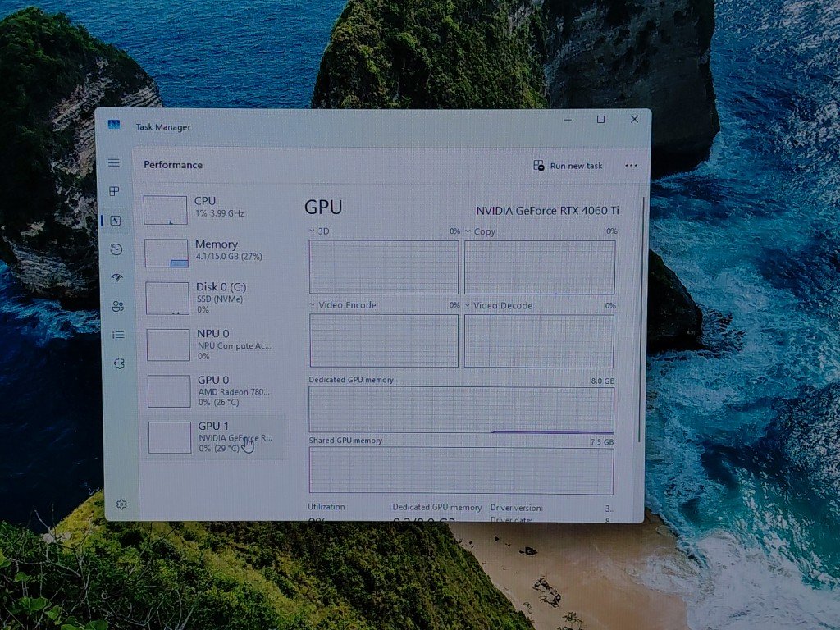Viewport: 840px width, 630px height.
Task: Go to Startup apps via sidebar icon
Action: click(116, 278)
